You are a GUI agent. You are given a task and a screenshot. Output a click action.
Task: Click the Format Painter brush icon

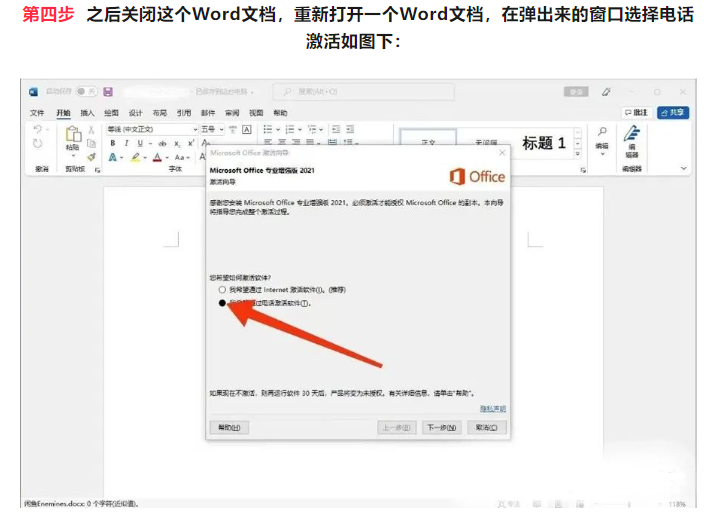pyautogui.click(x=91, y=156)
